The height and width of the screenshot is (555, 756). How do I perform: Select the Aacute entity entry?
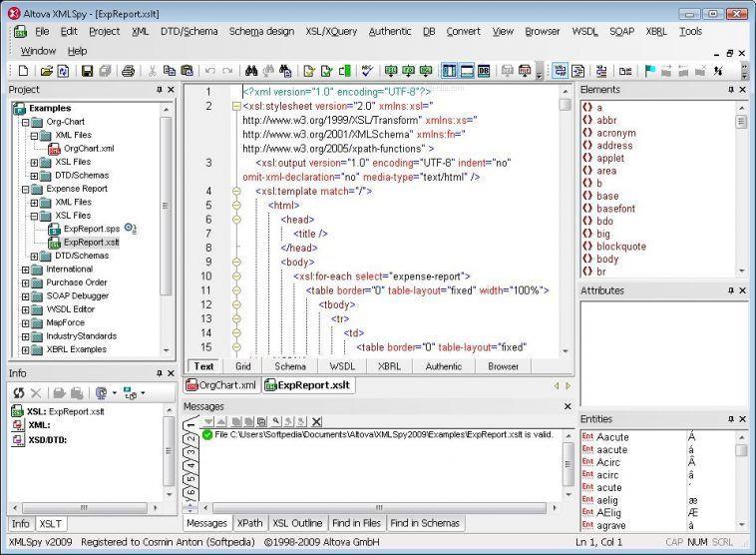tap(612, 437)
